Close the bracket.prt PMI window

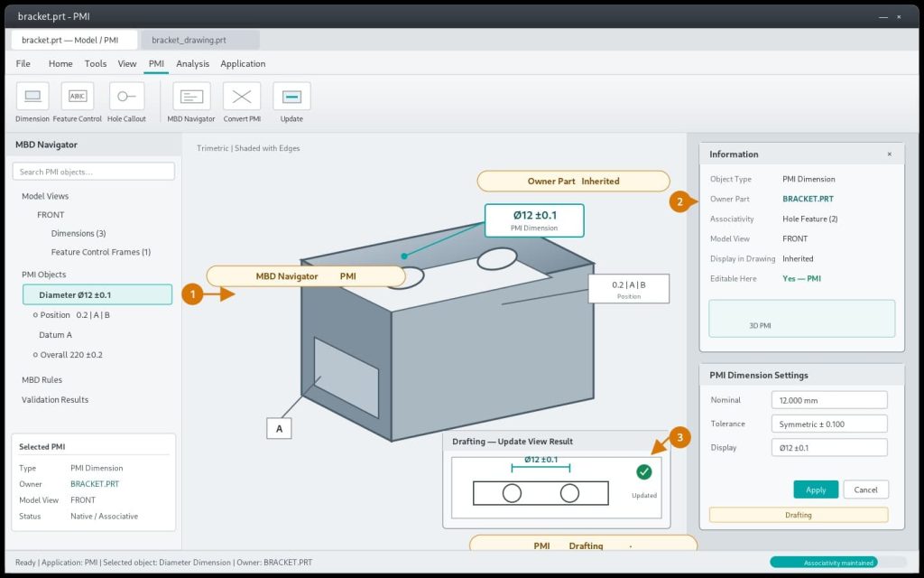tap(899, 17)
